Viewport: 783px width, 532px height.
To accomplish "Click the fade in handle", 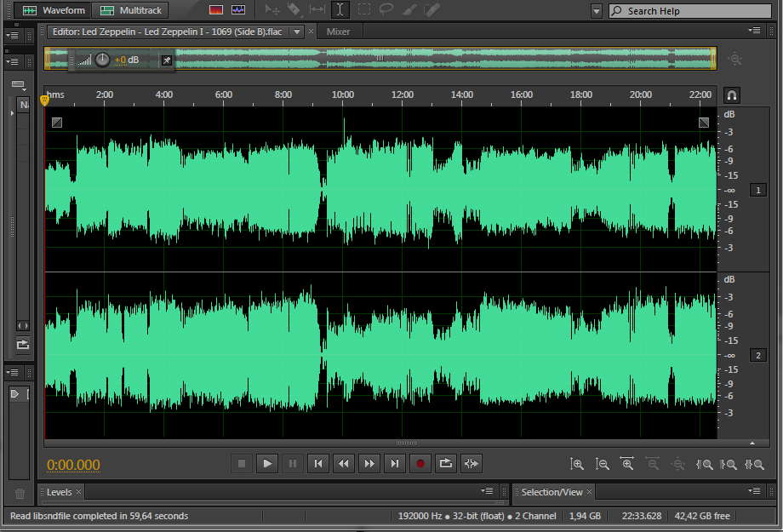I will pos(57,123).
